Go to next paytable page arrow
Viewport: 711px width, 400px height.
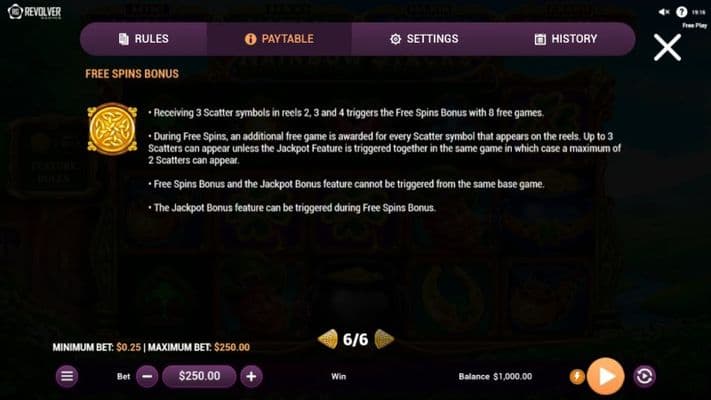pyautogui.click(x=384, y=339)
